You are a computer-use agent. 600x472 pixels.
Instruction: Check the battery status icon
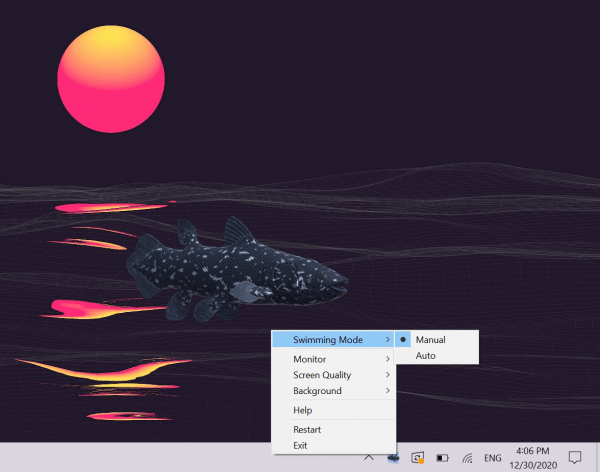442,458
